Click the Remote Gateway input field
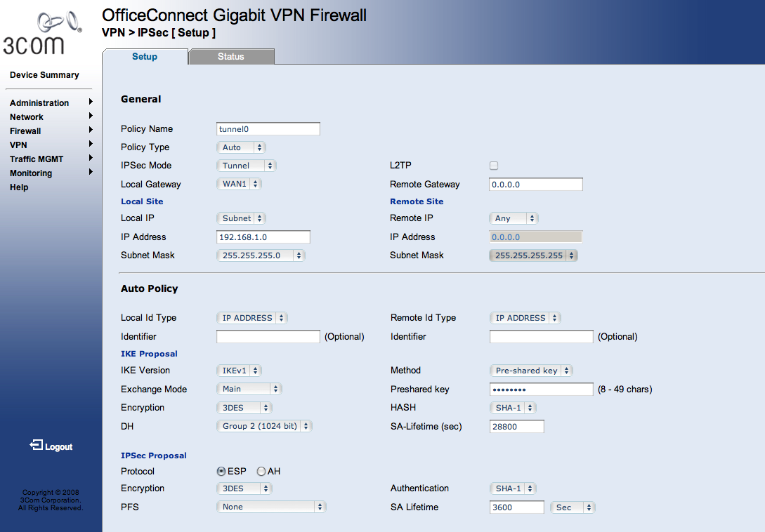 536,185
